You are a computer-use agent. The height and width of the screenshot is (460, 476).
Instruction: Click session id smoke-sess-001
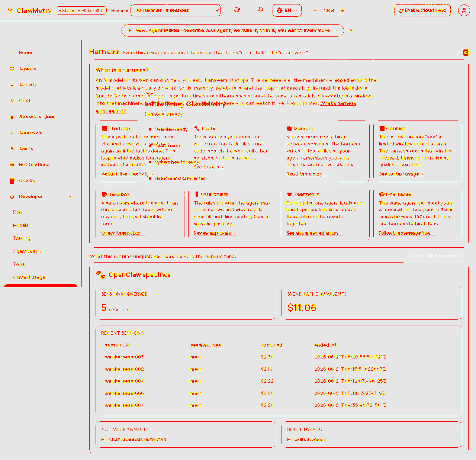tap(124, 405)
